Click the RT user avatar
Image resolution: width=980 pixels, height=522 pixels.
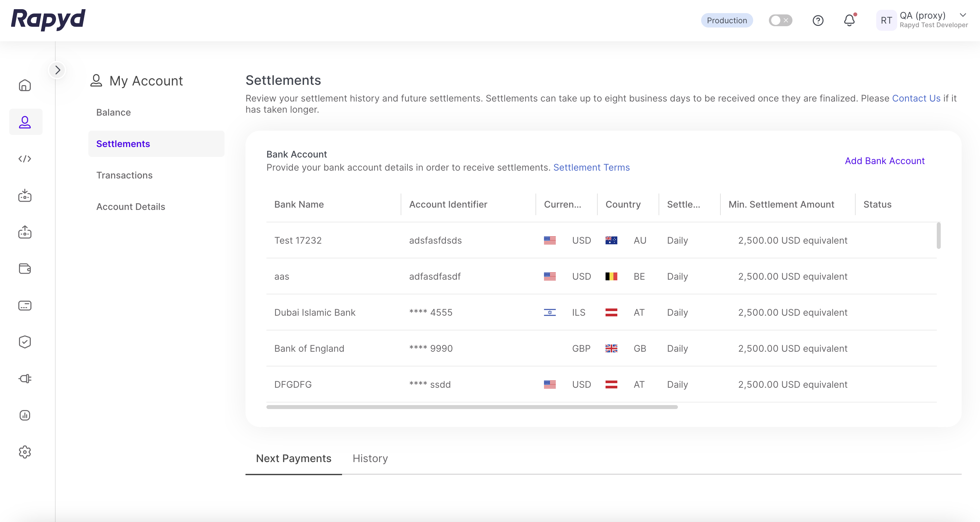coord(886,21)
